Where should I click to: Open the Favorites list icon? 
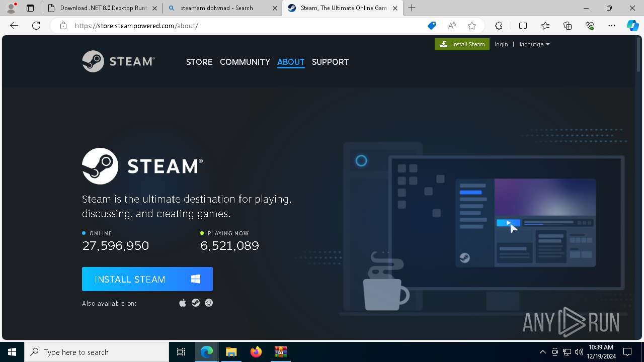pos(545,26)
